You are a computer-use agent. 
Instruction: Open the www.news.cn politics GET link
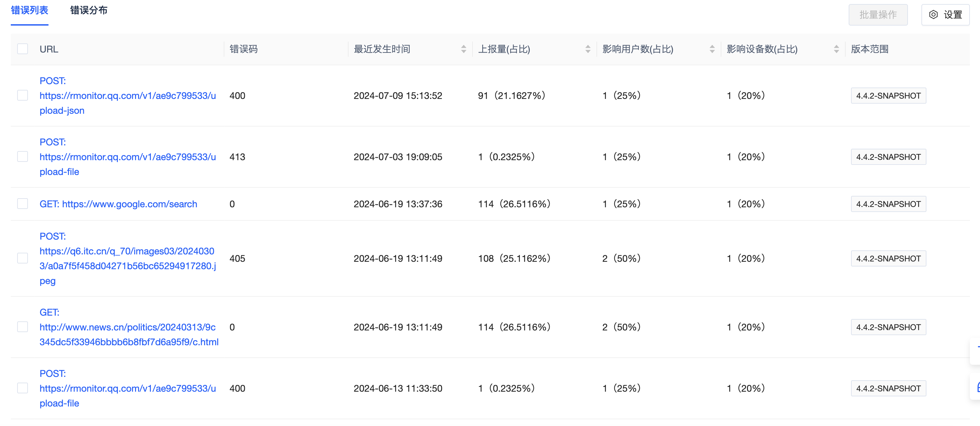click(x=127, y=327)
